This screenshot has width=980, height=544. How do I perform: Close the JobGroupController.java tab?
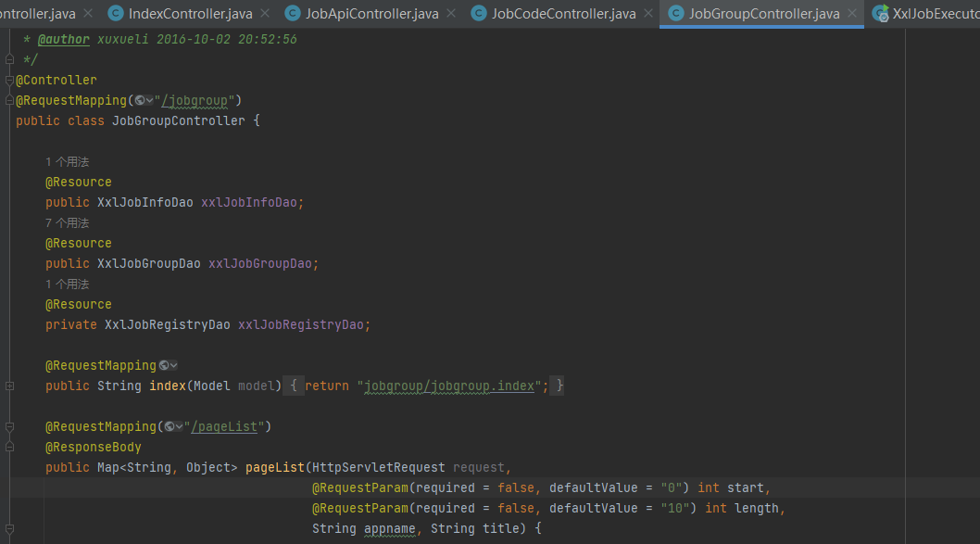854,13
